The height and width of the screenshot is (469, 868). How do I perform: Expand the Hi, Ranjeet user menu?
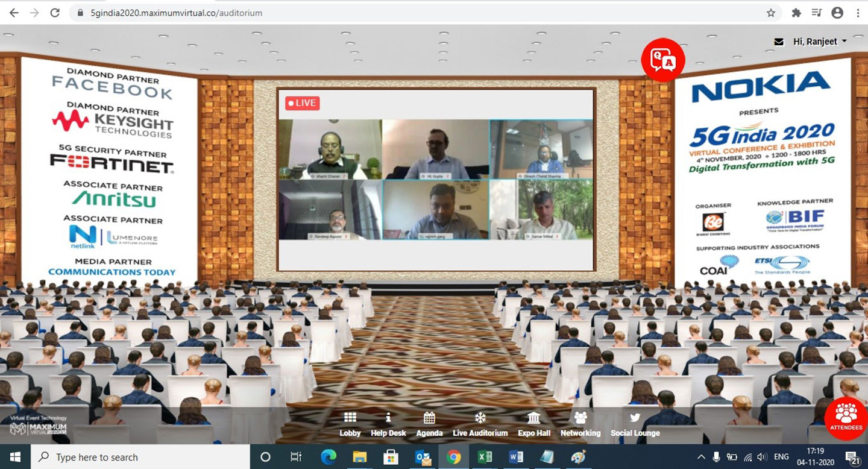click(820, 42)
